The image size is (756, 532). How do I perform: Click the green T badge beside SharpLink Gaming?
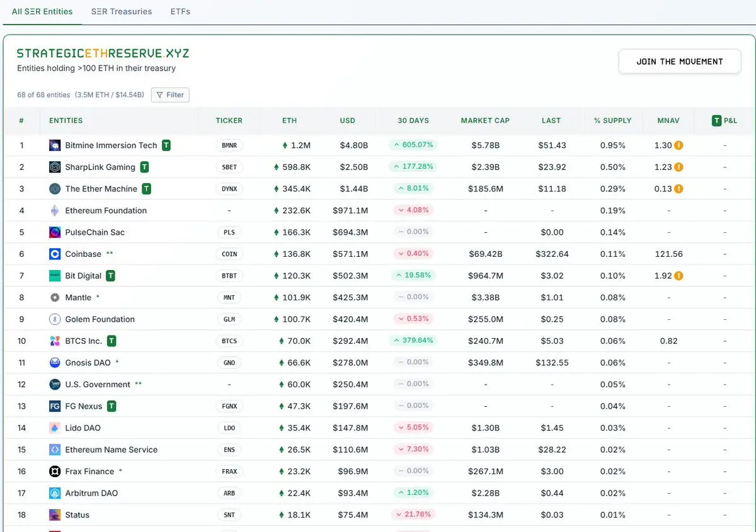(x=144, y=167)
